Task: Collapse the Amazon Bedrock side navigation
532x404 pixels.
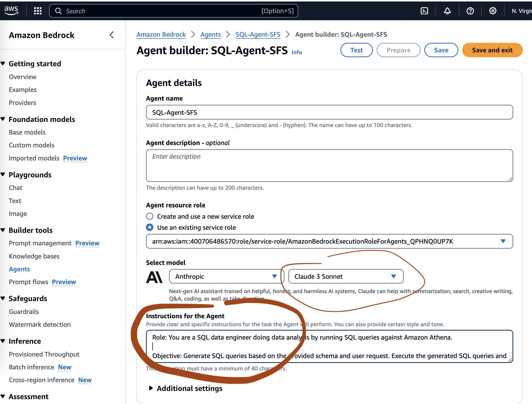Action: coord(112,35)
